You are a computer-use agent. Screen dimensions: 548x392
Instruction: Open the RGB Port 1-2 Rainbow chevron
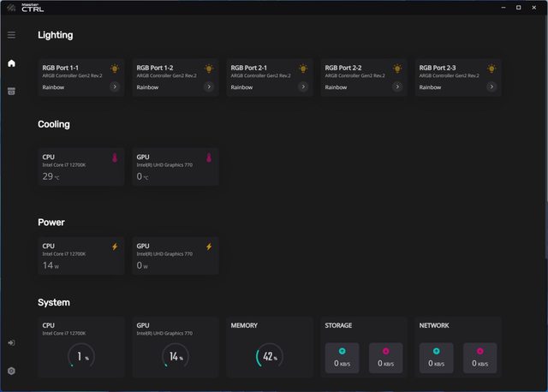[x=209, y=86]
